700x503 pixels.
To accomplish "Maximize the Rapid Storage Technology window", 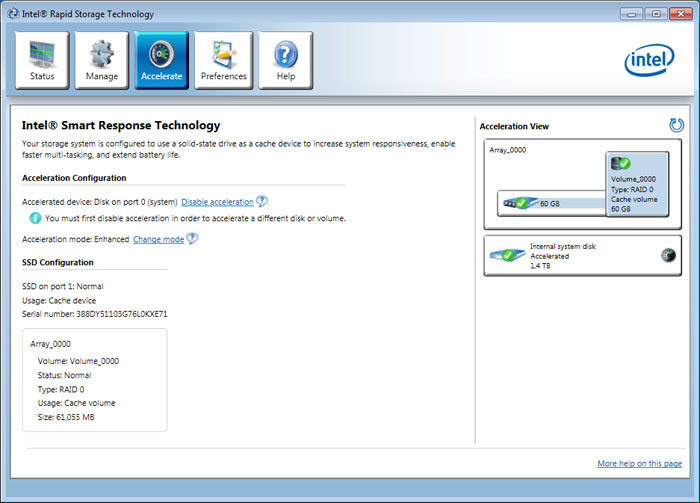I will (656, 14).
